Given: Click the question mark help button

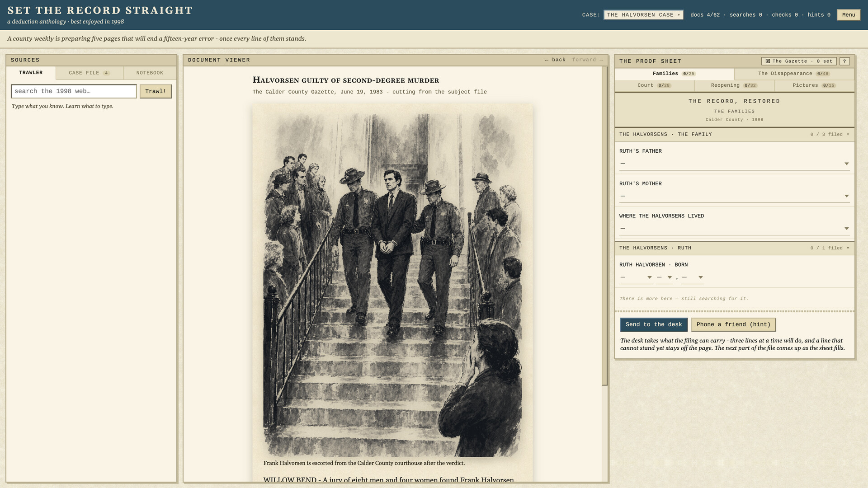Looking at the screenshot, I should pos(844,61).
